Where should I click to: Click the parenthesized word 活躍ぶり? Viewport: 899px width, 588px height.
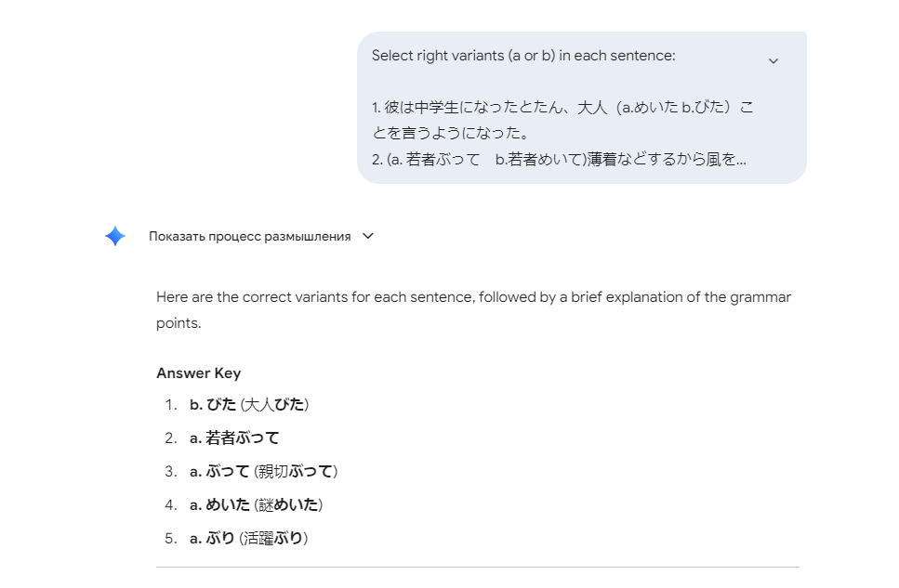pyautogui.click(x=273, y=539)
